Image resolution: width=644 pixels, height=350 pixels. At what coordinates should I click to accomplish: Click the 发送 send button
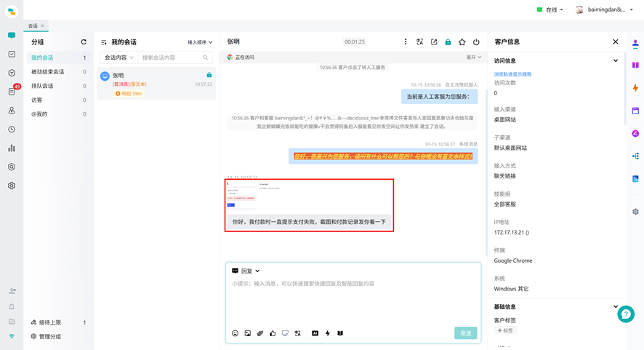466,333
